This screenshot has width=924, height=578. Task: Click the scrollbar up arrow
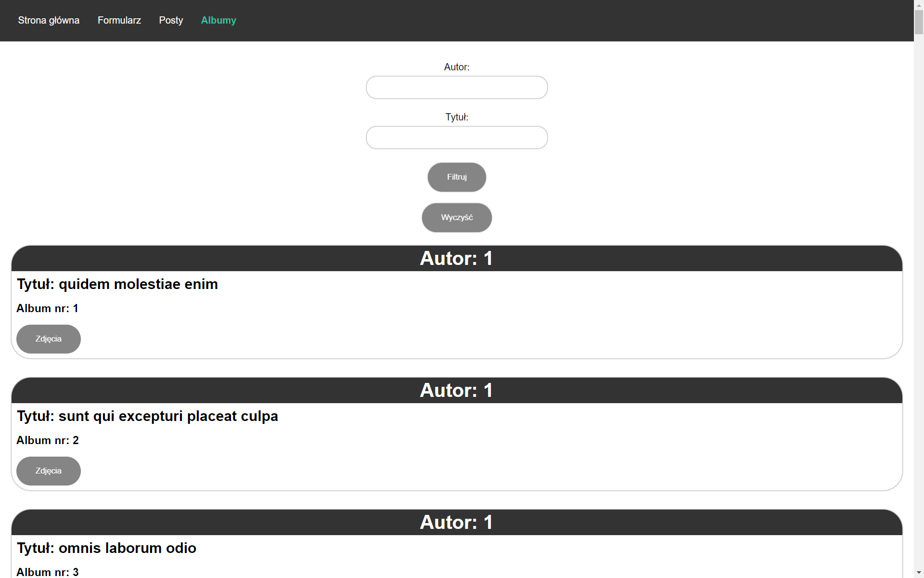point(919,4)
